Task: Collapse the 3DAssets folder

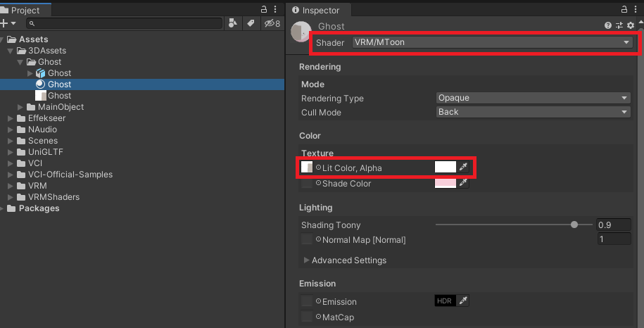Action: [x=11, y=51]
